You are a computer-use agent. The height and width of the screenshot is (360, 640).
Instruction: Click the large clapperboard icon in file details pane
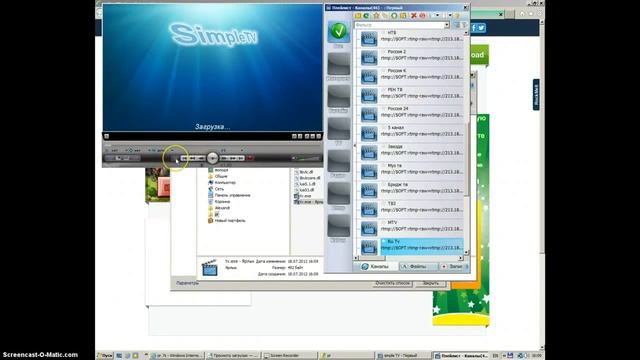click(209, 267)
